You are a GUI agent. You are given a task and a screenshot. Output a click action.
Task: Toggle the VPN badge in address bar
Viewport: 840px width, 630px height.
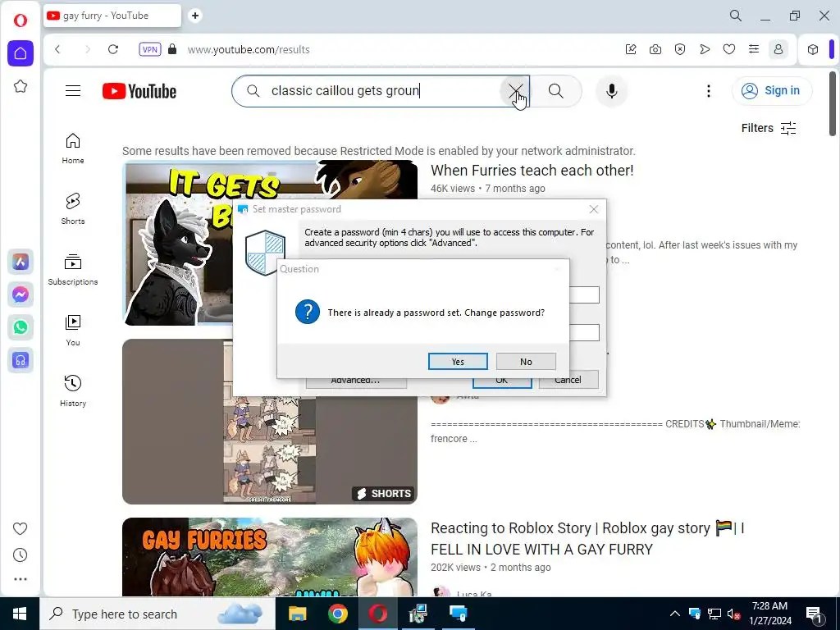tap(150, 49)
